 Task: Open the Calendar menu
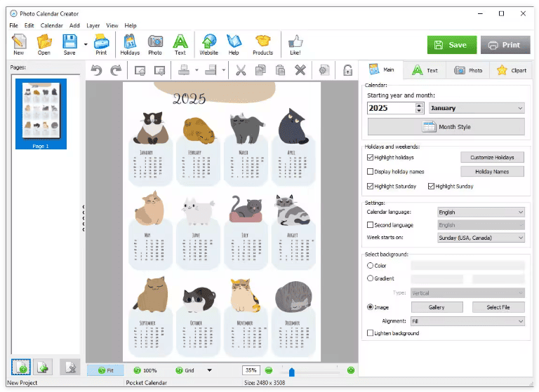point(51,25)
